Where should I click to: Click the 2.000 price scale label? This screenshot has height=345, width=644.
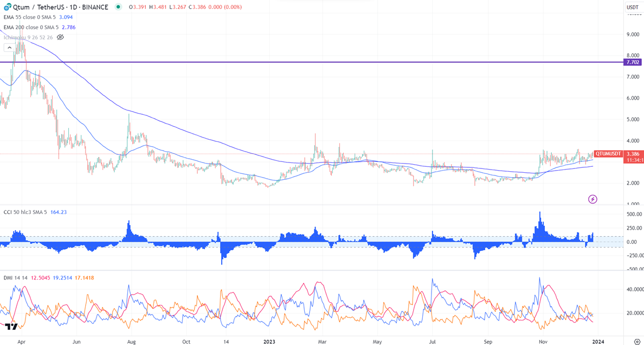[633, 183]
